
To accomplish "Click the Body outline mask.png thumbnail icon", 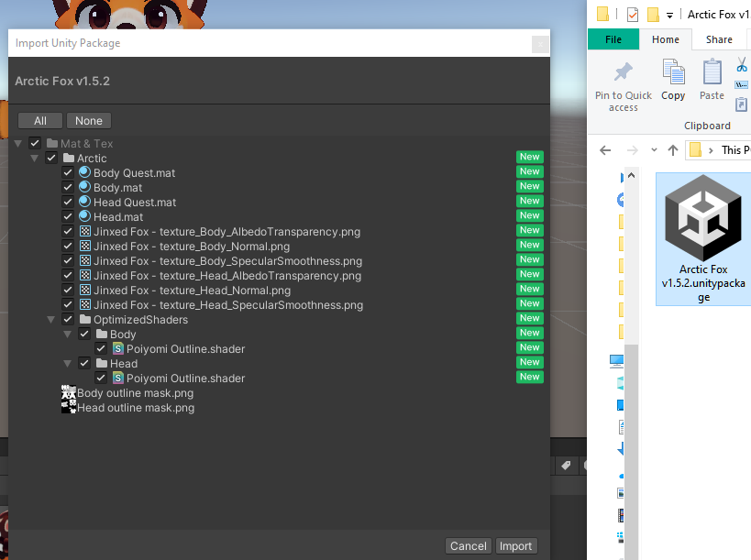I will (68, 393).
